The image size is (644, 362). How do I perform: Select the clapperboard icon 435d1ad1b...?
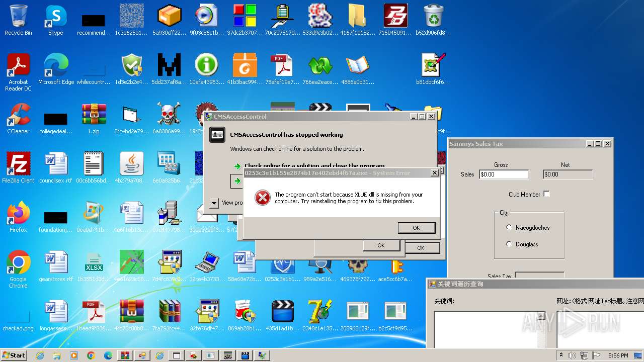282,316
